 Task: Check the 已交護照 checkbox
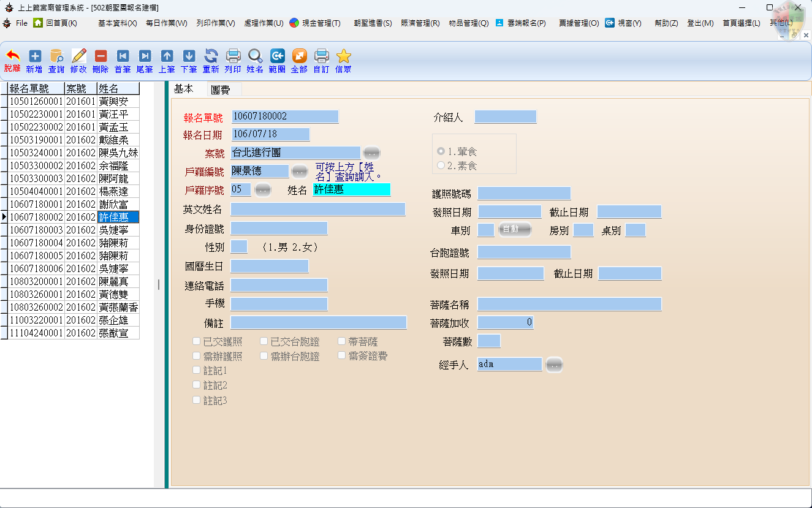(197, 341)
